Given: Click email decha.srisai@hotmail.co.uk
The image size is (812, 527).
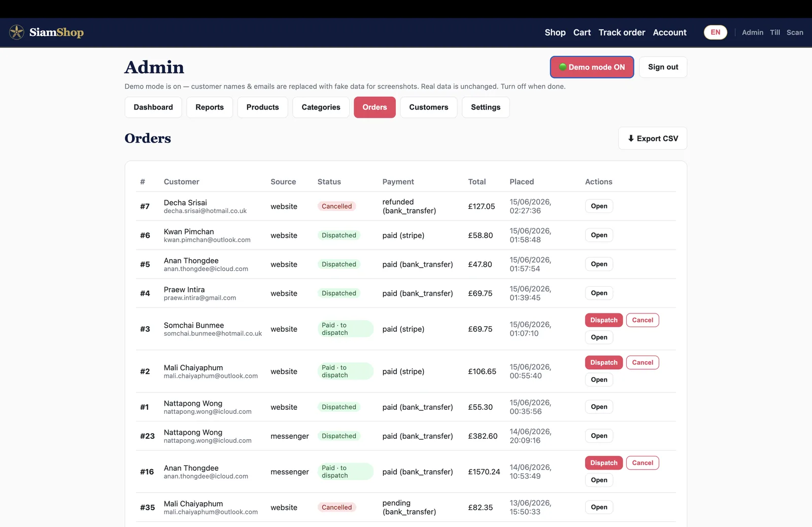Looking at the screenshot, I should click(x=205, y=211).
